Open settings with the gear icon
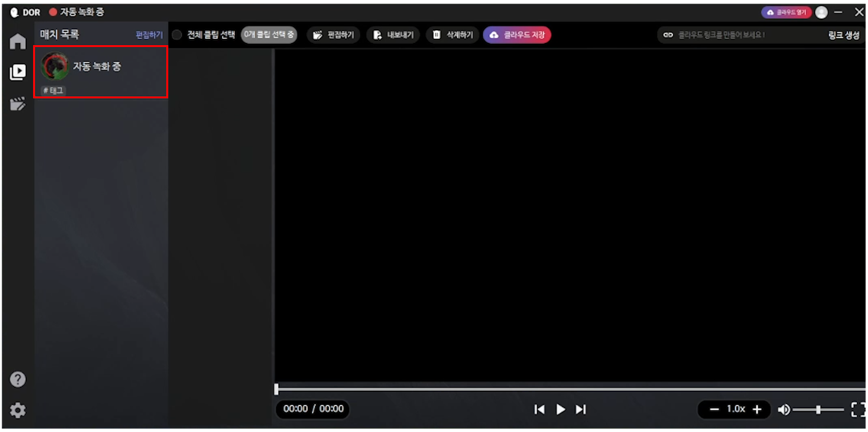 click(x=18, y=410)
